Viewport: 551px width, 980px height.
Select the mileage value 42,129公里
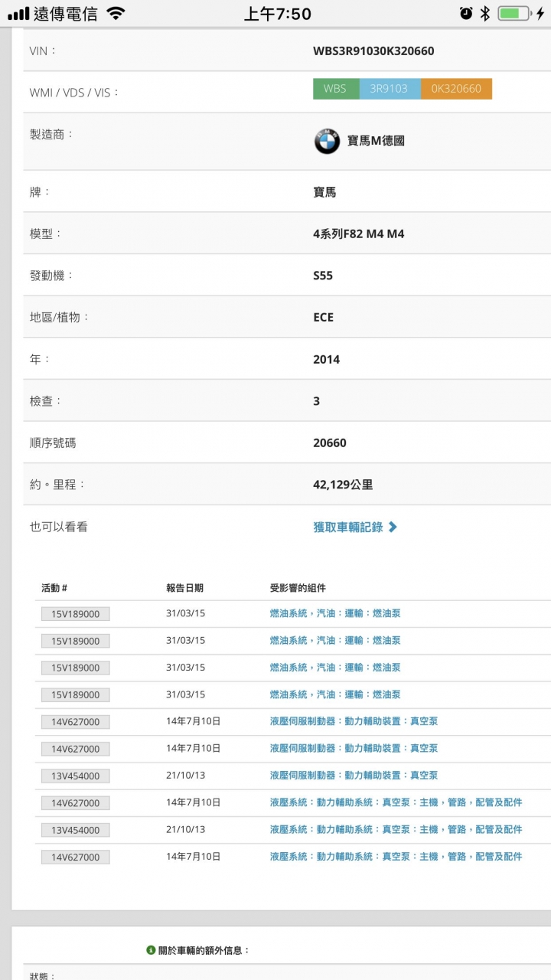click(343, 485)
